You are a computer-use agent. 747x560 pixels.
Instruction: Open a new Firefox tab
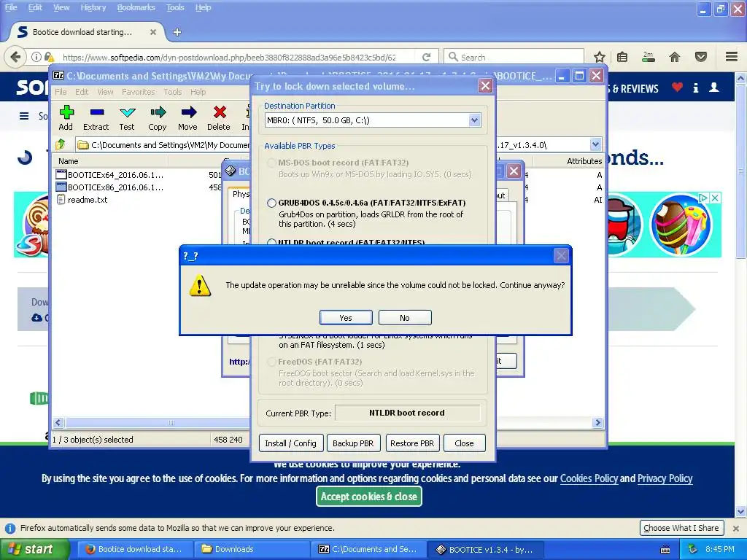coord(177,32)
